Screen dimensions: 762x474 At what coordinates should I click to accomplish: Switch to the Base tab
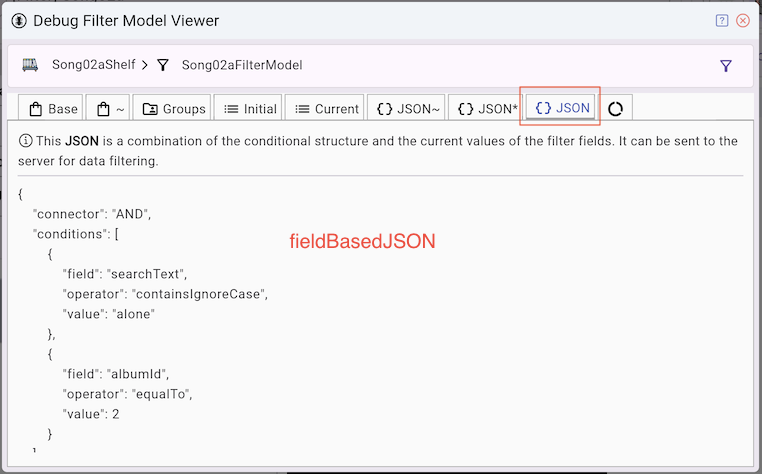[x=52, y=109]
